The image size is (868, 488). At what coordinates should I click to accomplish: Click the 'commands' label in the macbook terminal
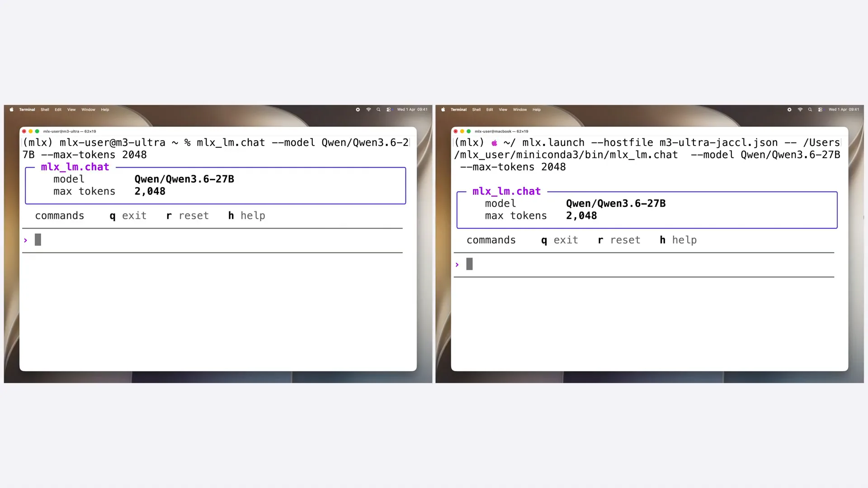click(491, 240)
